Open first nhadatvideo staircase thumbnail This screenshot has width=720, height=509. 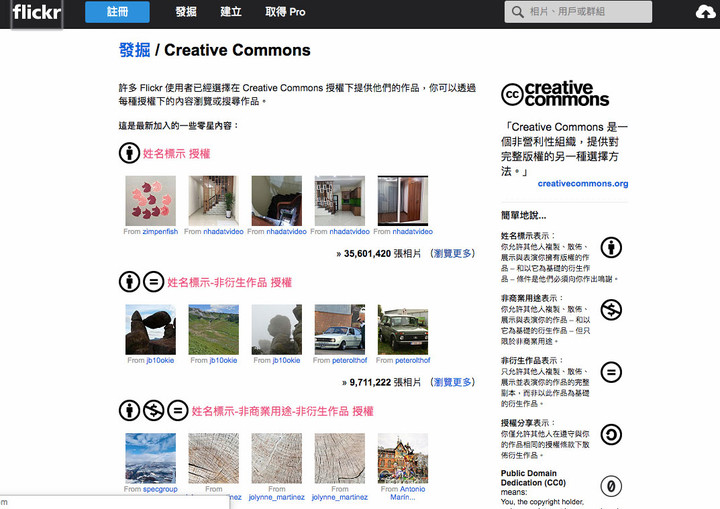click(x=214, y=201)
